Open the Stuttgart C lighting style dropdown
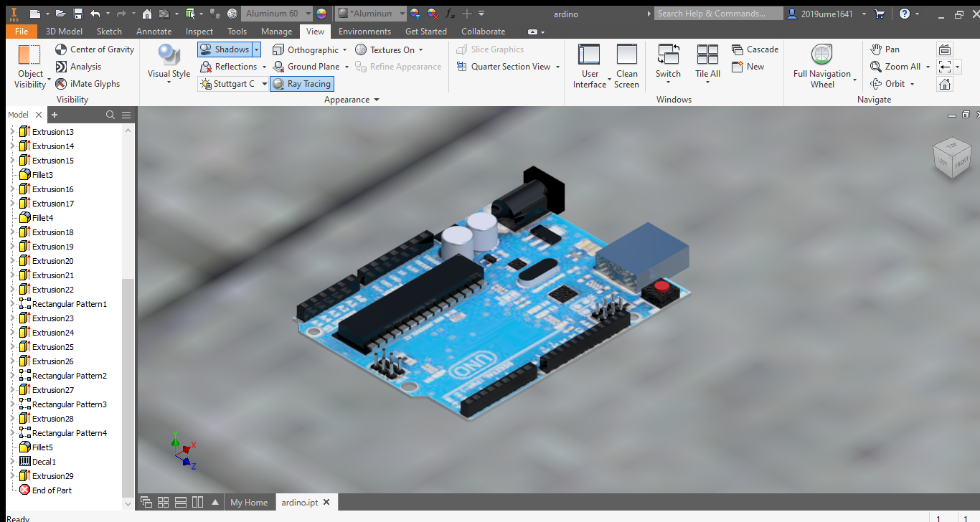 click(x=263, y=84)
